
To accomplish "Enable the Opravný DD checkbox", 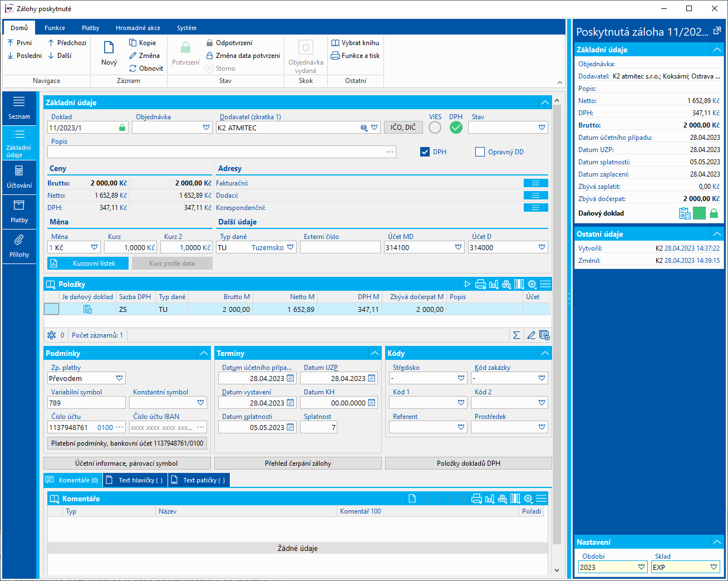I will pos(480,152).
